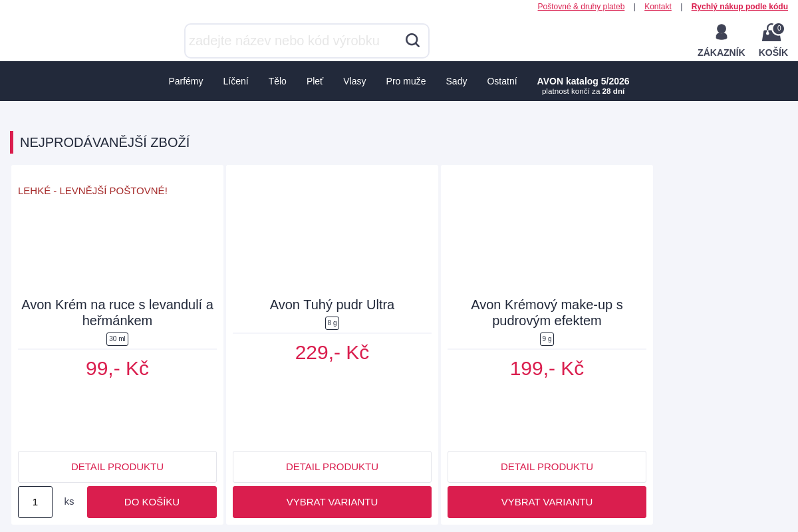Click the 199,- Kč price
The width and height of the screenshot is (798, 532).
[x=547, y=368]
